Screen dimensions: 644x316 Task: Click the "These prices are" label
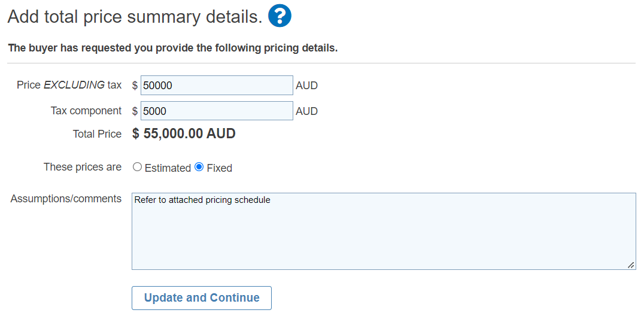click(83, 167)
